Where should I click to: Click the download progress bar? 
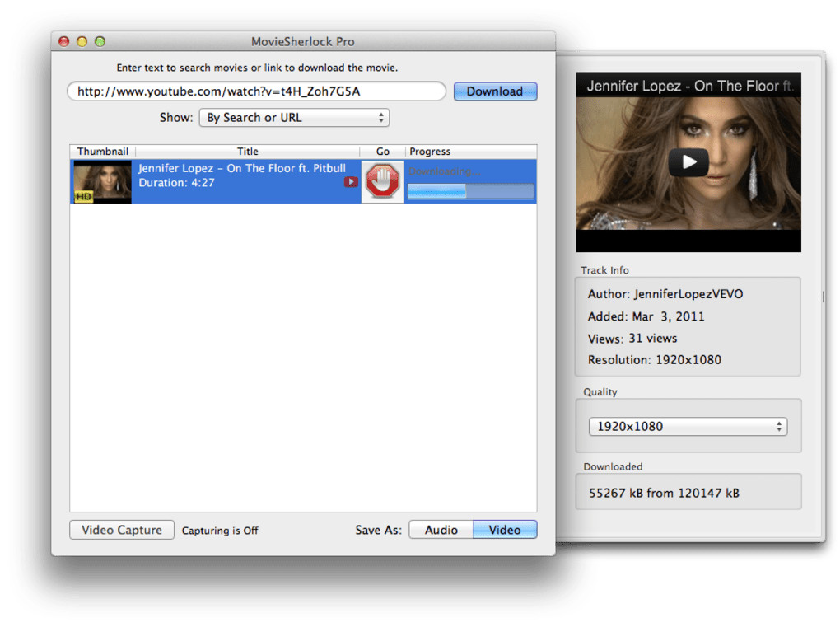tap(470, 191)
